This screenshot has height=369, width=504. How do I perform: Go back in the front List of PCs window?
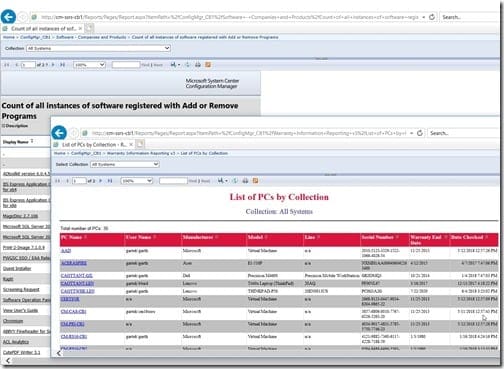59,133
